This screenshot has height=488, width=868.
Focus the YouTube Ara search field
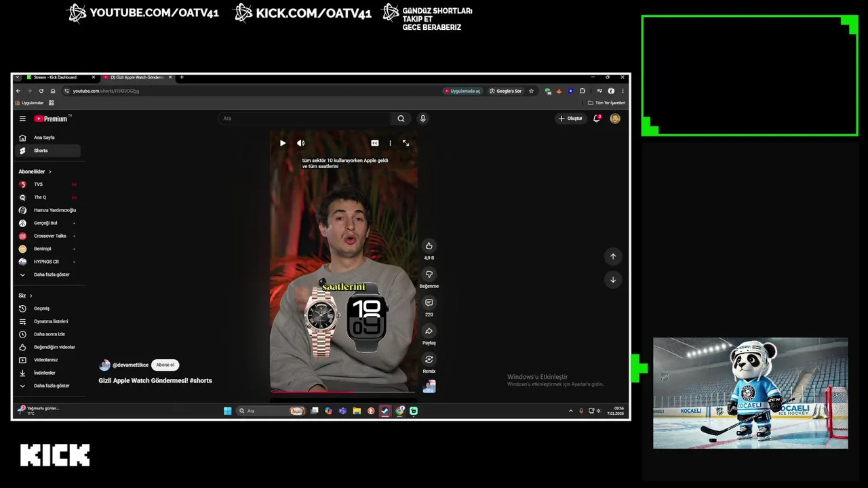tap(306, 119)
